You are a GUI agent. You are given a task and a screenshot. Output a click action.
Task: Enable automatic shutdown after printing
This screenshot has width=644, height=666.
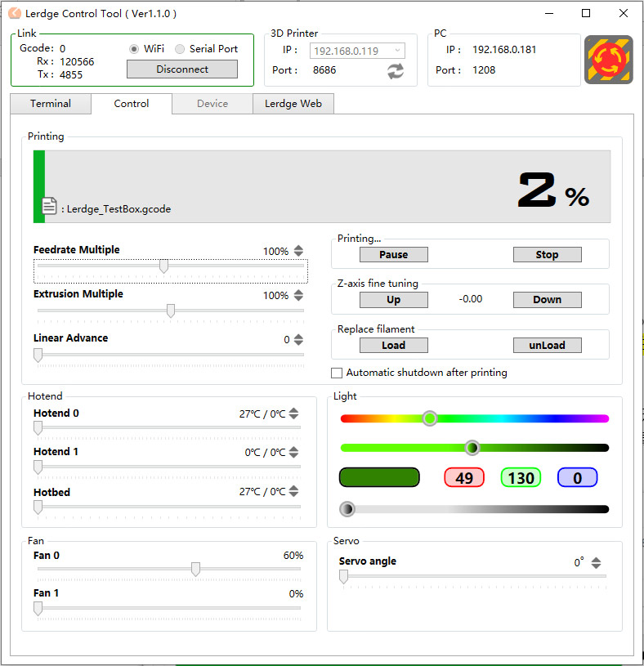[x=337, y=373]
